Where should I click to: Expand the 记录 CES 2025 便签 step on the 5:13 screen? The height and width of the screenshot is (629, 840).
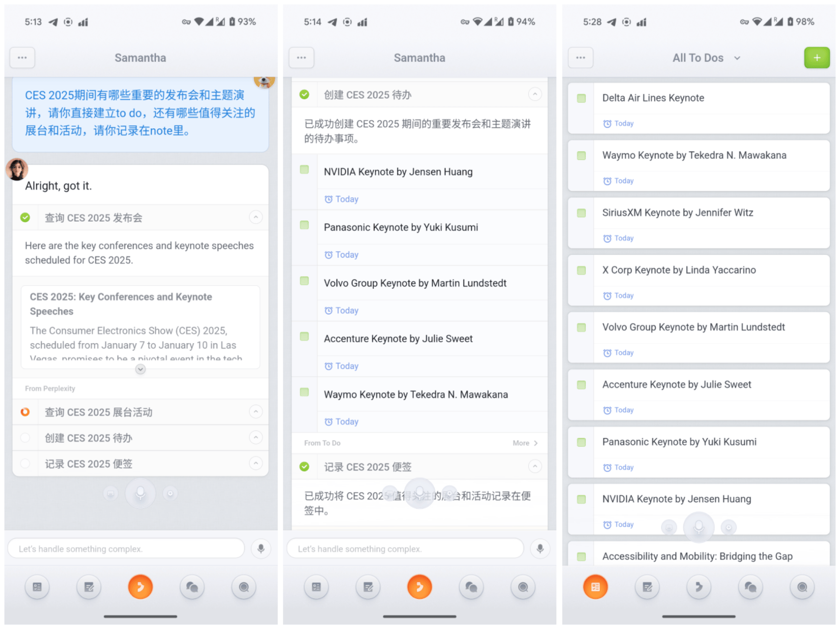click(256, 463)
